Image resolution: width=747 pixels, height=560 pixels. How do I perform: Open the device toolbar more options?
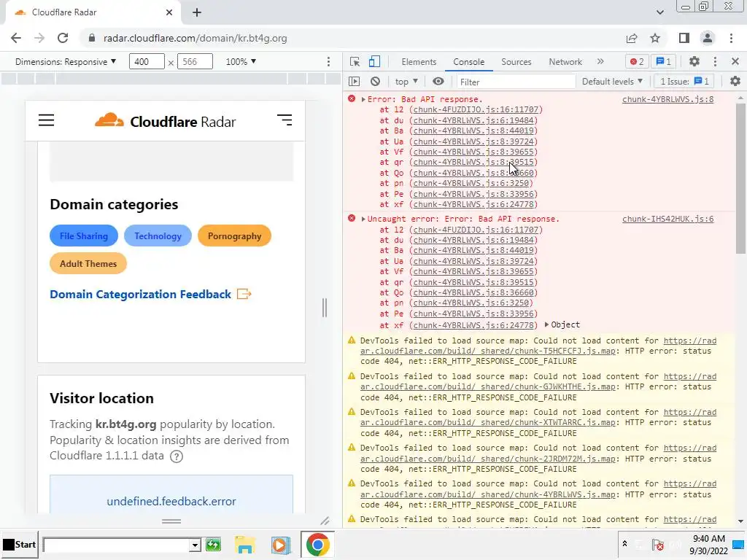click(x=328, y=62)
